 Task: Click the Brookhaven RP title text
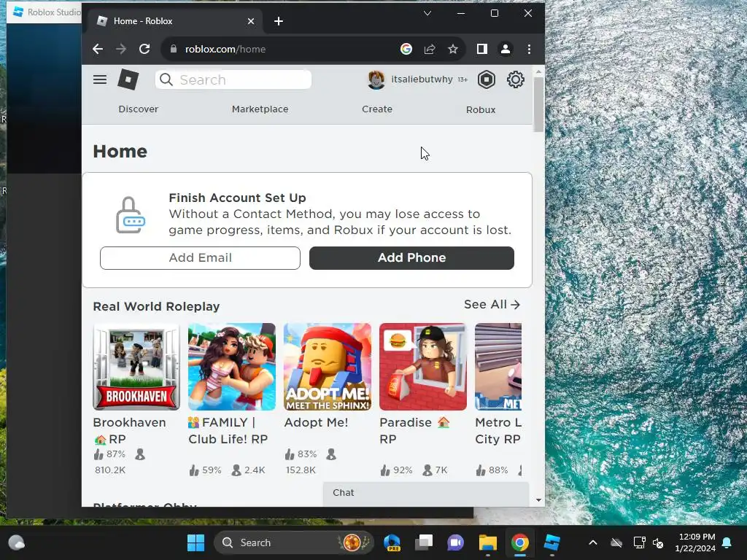pyautogui.click(x=129, y=430)
